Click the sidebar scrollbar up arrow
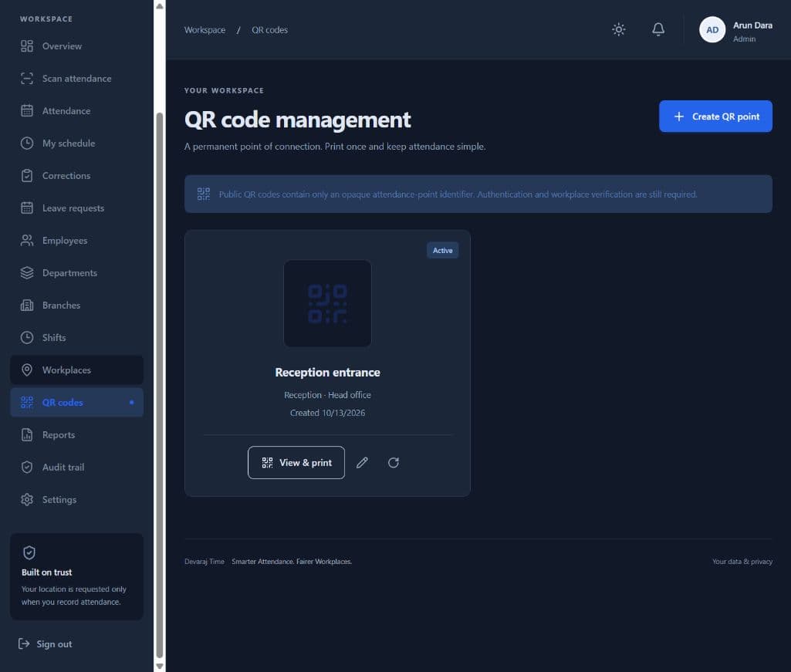The height and width of the screenshot is (672, 791). 160,6
